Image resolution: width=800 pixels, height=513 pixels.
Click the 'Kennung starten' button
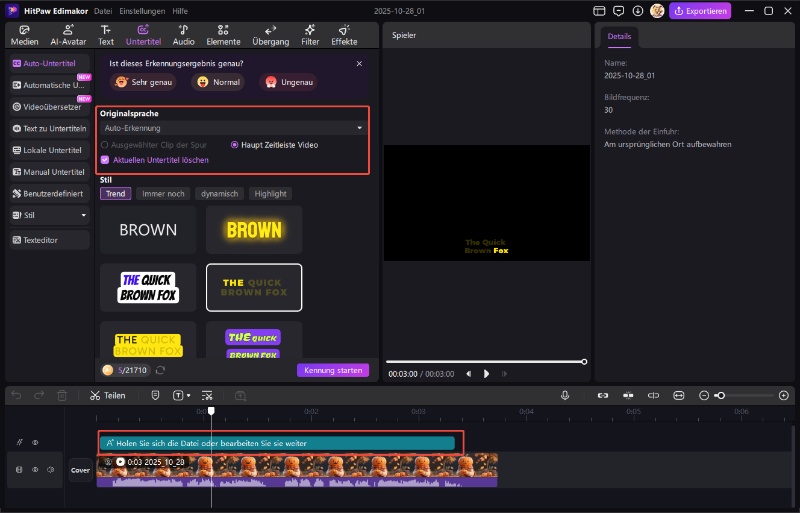[332, 370]
